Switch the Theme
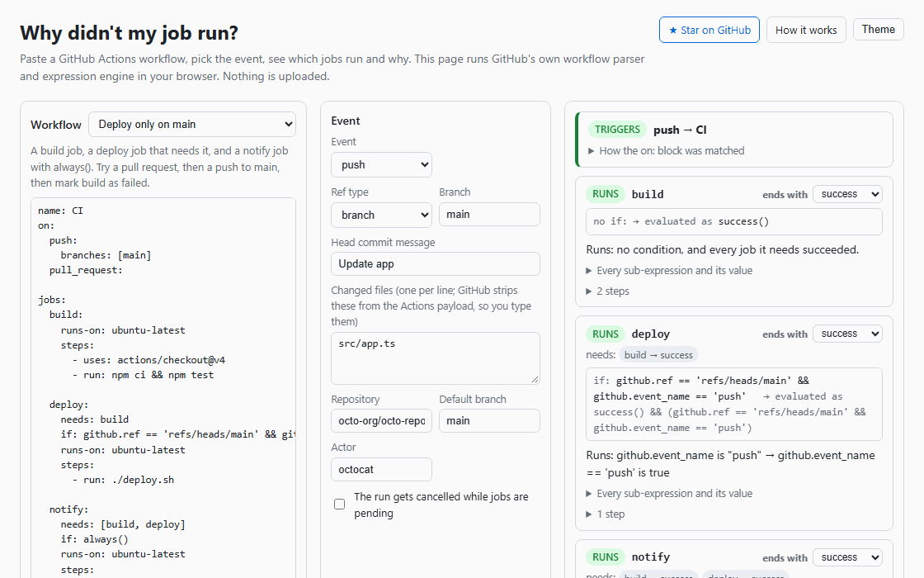Viewport: 924px width, 578px height. [x=878, y=30]
